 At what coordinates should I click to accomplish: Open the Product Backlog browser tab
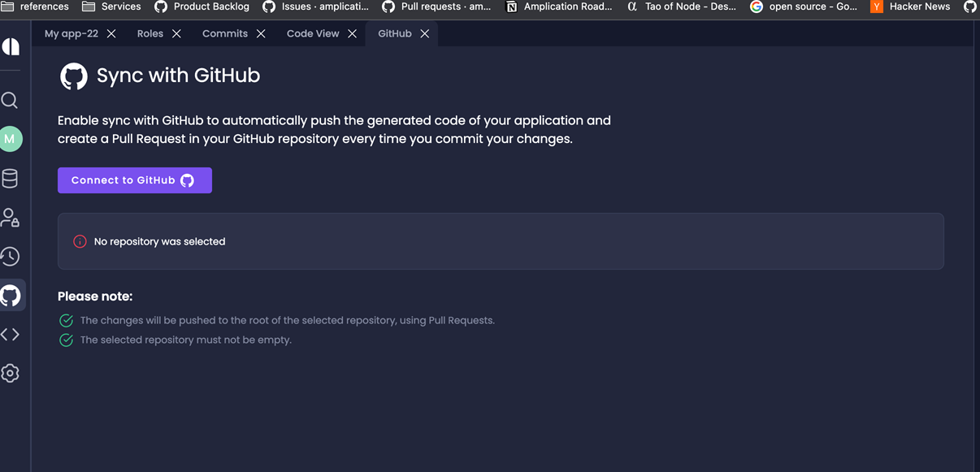[x=201, y=6]
